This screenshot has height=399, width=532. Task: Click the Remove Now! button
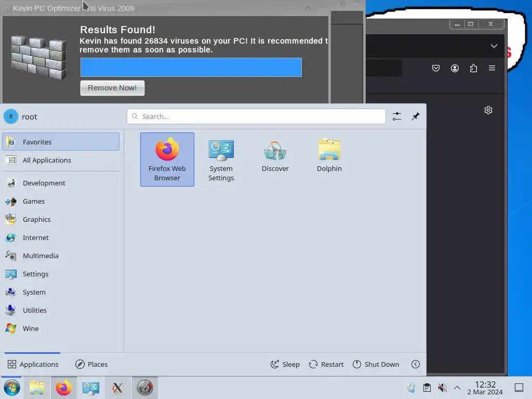pos(112,88)
